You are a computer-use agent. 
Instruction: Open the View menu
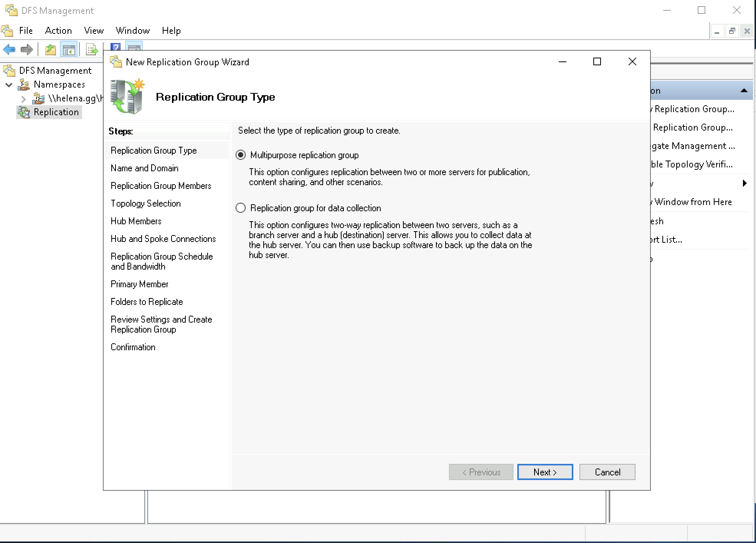[x=94, y=31]
